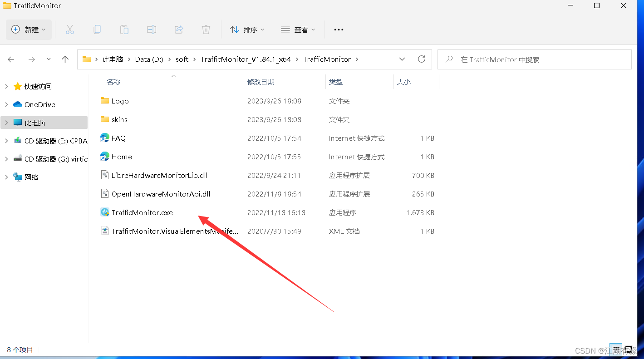
Task: Open recent locations dropdown chevron
Action: coord(49,59)
